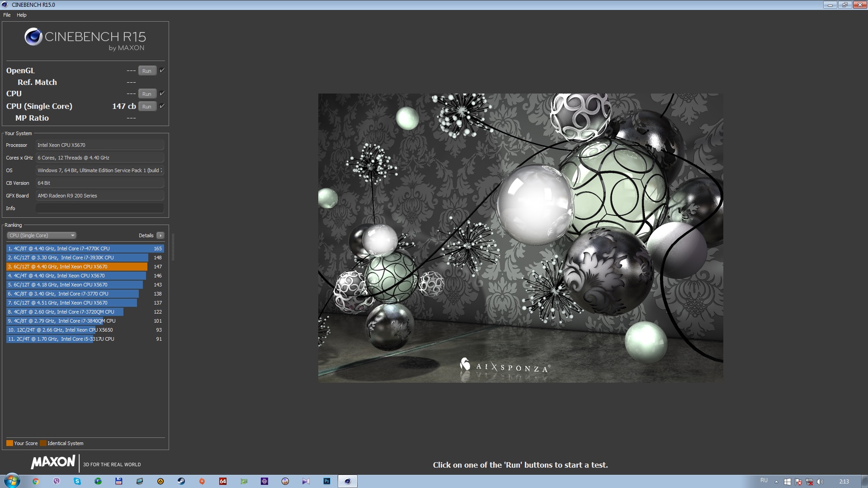Image resolution: width=868 pixels, height=488 pixels.
Task: Expand the ranking Details arrow
Action: point(160,235)
